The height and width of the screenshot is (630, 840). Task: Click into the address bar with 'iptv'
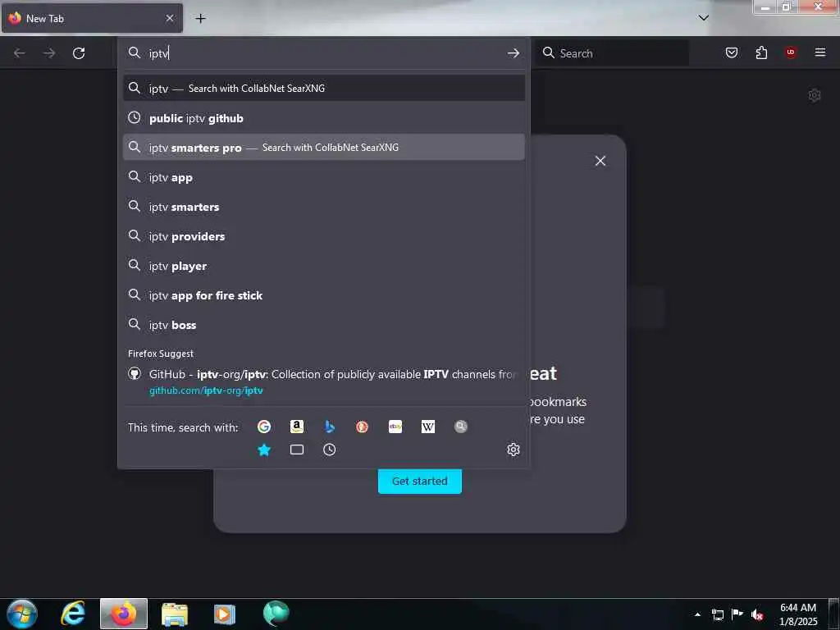coord(322,53)
